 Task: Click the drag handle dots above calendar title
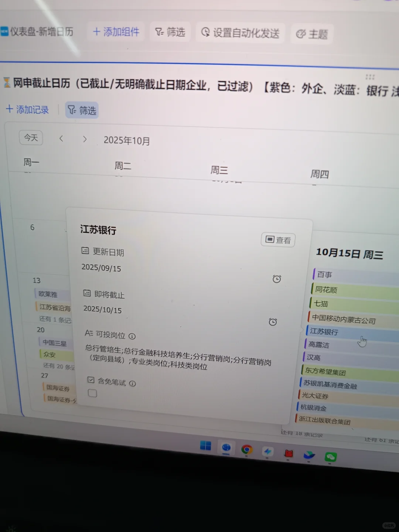pyautogui.click(x=370, y=77)
